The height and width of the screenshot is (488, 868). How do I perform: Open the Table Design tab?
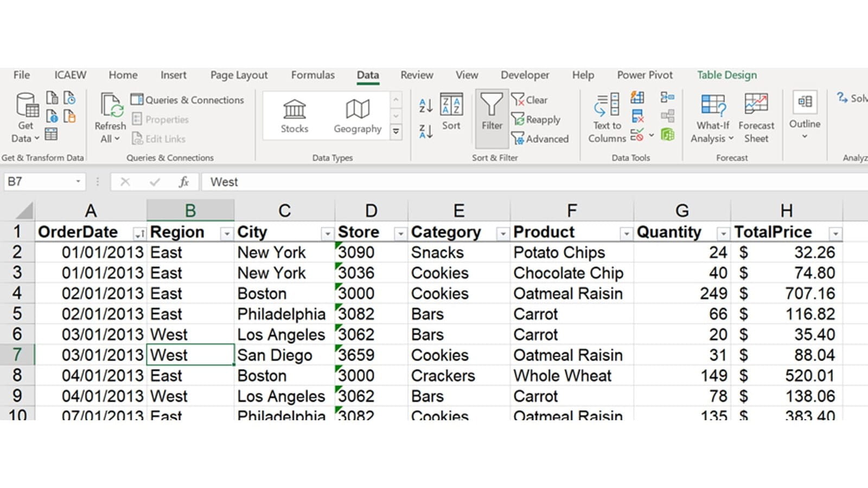[726, 75]
